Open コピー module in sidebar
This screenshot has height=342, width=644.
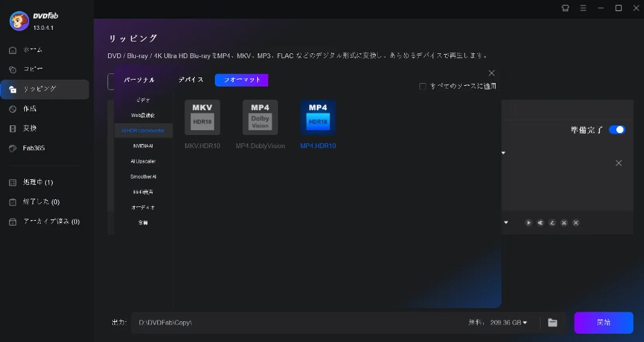[45, 69]
